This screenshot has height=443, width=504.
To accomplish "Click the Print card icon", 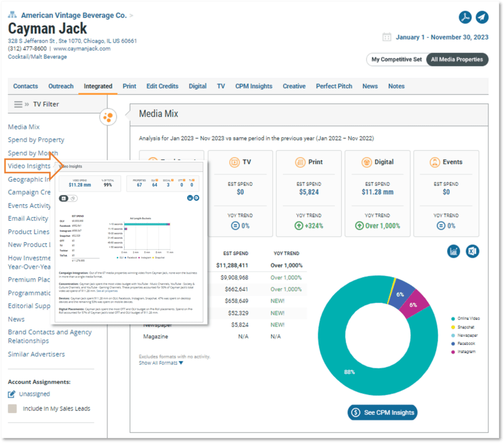I will pos(300,162).
